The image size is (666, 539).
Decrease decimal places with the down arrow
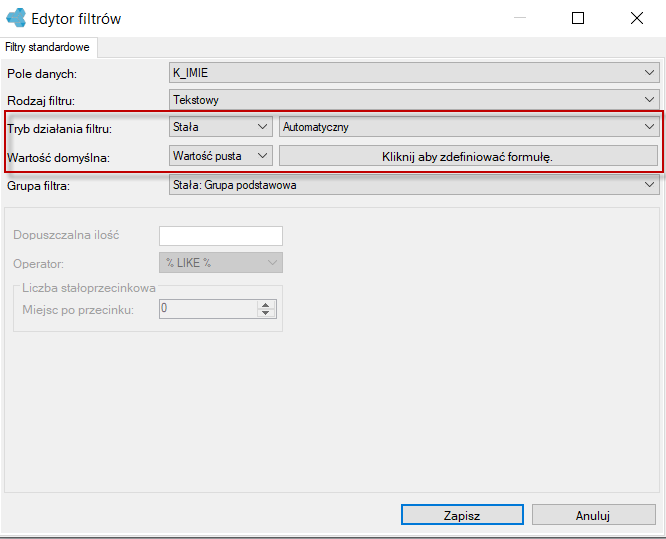[266, 313]
